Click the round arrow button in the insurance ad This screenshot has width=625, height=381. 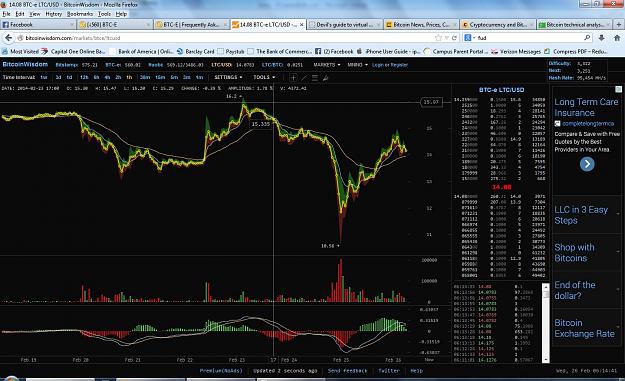point(587,164)
